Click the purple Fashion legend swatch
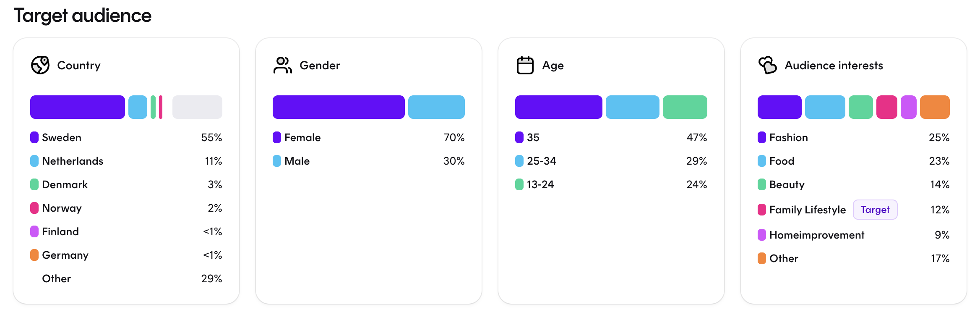Viewport: 980px width, 310px height. 761,137
